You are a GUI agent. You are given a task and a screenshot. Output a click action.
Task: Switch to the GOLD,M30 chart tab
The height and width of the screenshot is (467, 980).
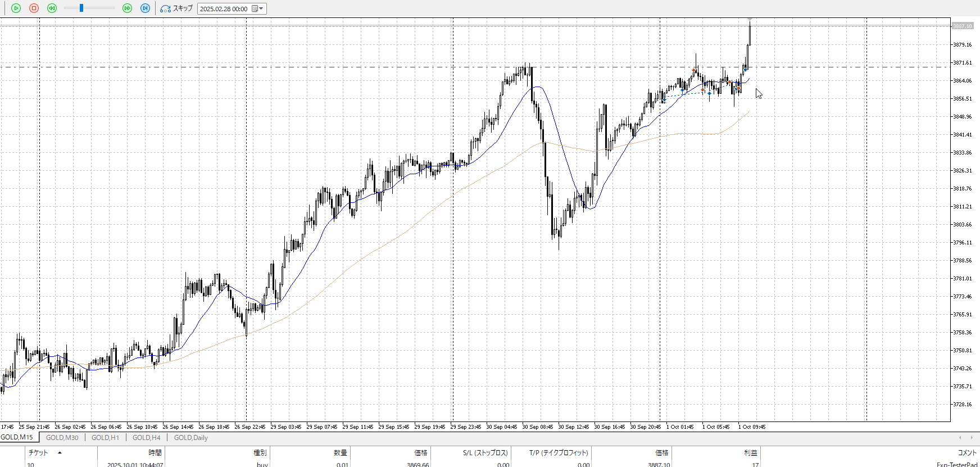pyautogui.click(x=62, y=438)
